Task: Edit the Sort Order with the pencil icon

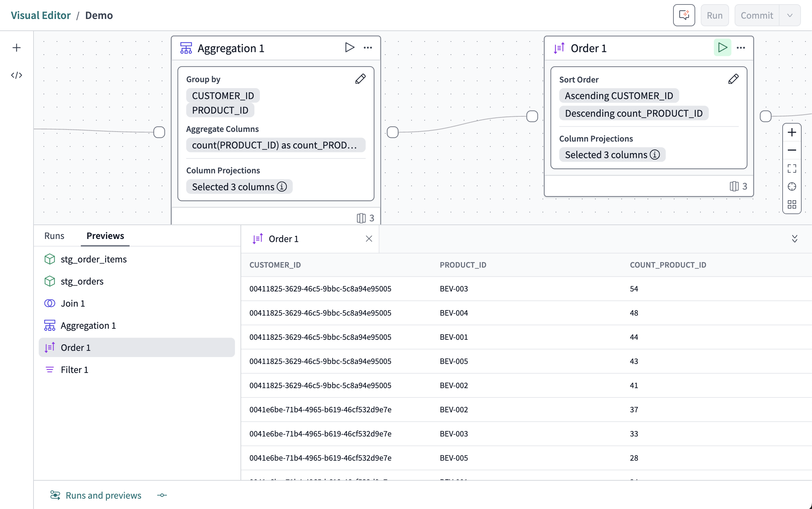Action: click(x=733, y=79)
